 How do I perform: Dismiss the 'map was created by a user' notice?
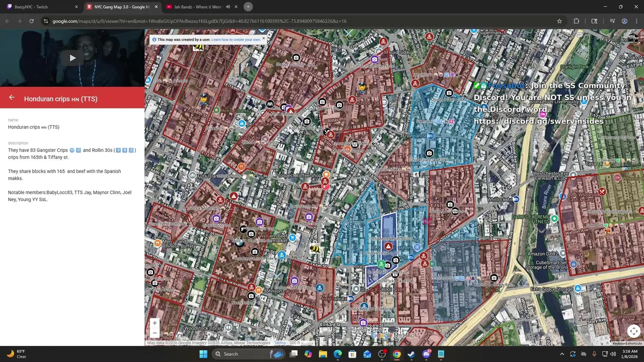pos(263,39)
